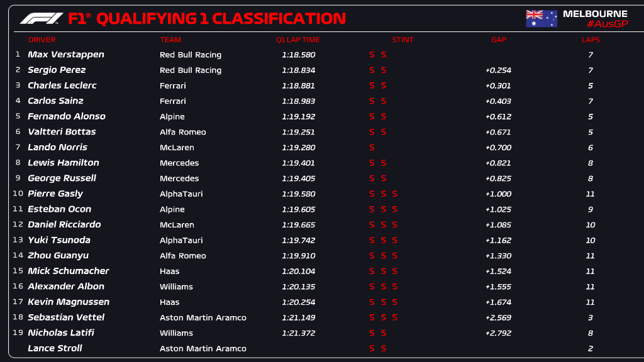
Task: Click Lance Stroll's second soft tyre icon
Action: point(383,348)
